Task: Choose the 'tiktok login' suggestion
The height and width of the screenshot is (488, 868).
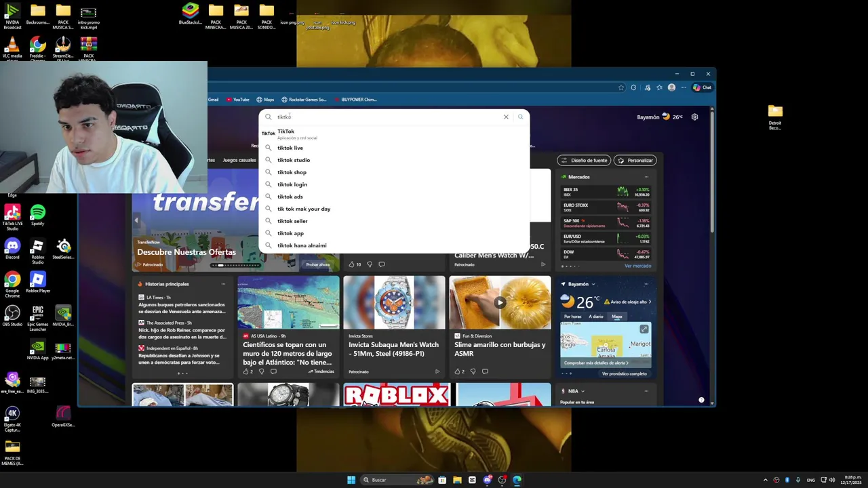Action: click(394, 184)
